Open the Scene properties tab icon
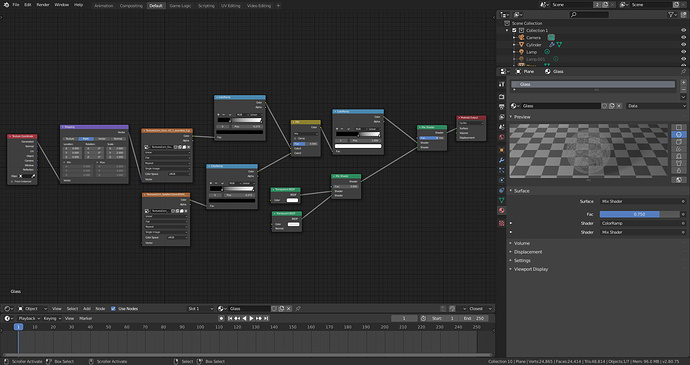The image size is (690, 365). coord(501,127)
